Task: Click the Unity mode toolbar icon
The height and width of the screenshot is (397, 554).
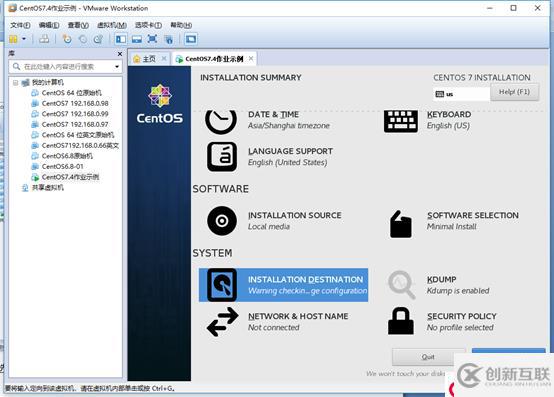Action: click(x=169, y=39)
